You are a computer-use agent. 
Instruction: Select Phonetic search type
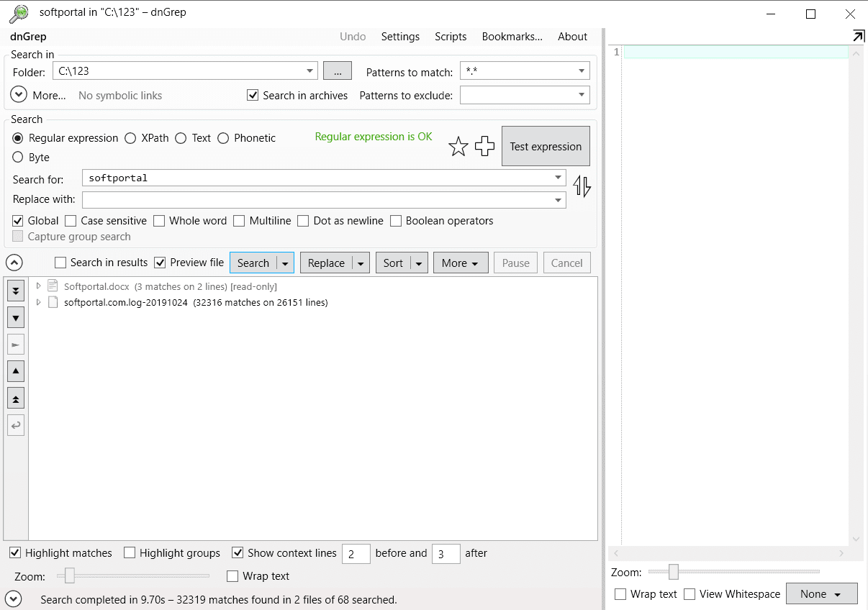click(x=223, y=138)
